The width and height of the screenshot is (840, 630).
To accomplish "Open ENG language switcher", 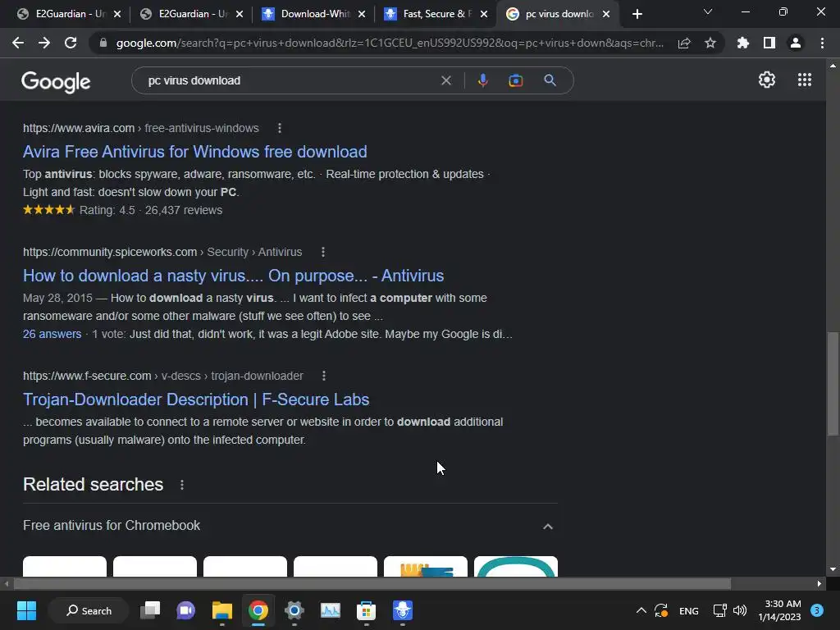I will 688,610.
